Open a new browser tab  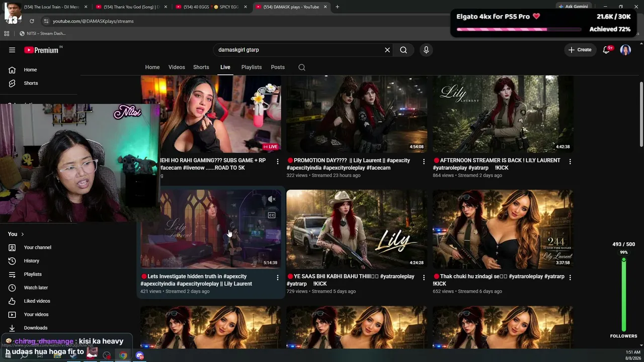tap(337, 7)
